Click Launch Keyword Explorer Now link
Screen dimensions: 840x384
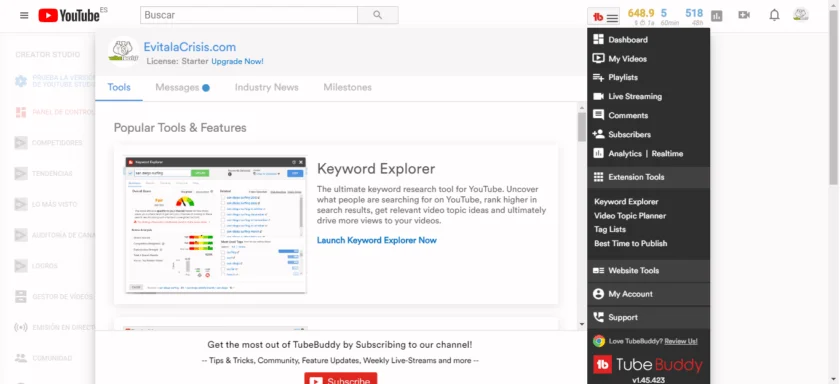pos(377,240)
